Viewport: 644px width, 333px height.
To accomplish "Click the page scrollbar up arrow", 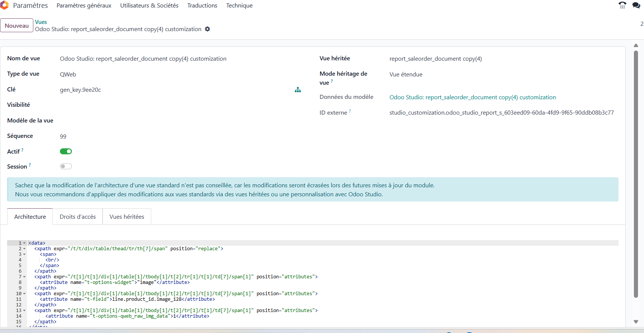I will click(x=636, y=45).
